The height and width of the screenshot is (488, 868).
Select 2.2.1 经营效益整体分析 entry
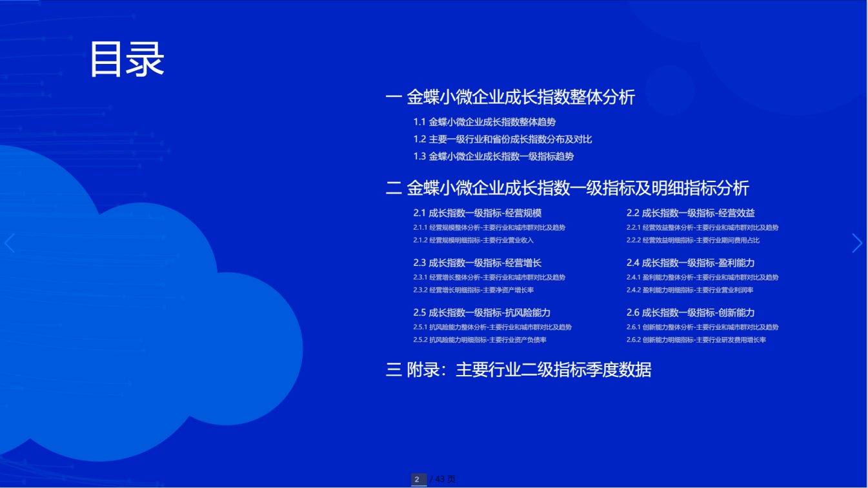click(703, 227)
